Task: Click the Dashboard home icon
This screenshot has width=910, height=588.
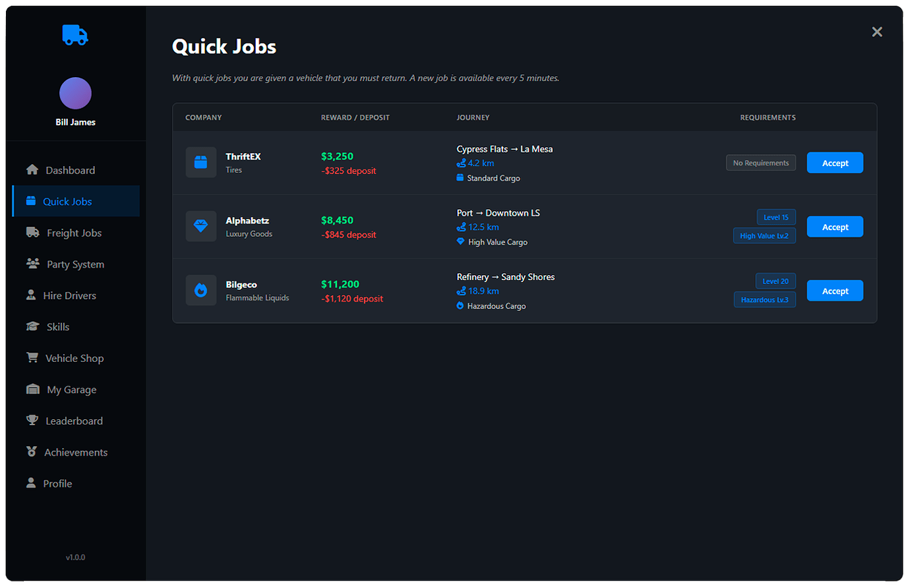Action: pos(32,170)
